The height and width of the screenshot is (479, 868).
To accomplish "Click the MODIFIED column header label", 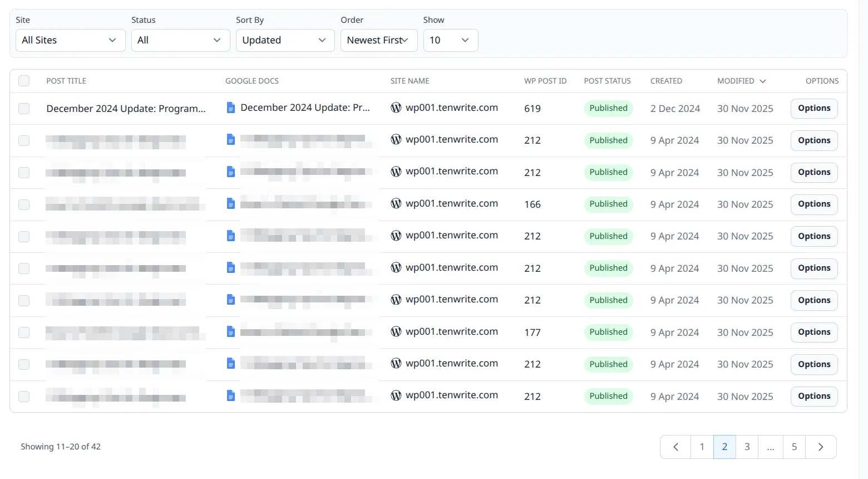I will coord(736,81).
